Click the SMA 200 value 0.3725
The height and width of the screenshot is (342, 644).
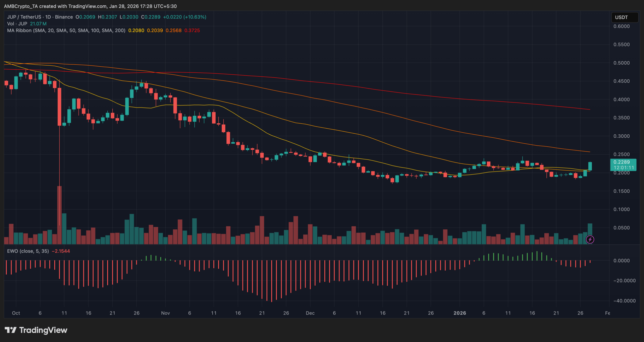coord(192,30)
